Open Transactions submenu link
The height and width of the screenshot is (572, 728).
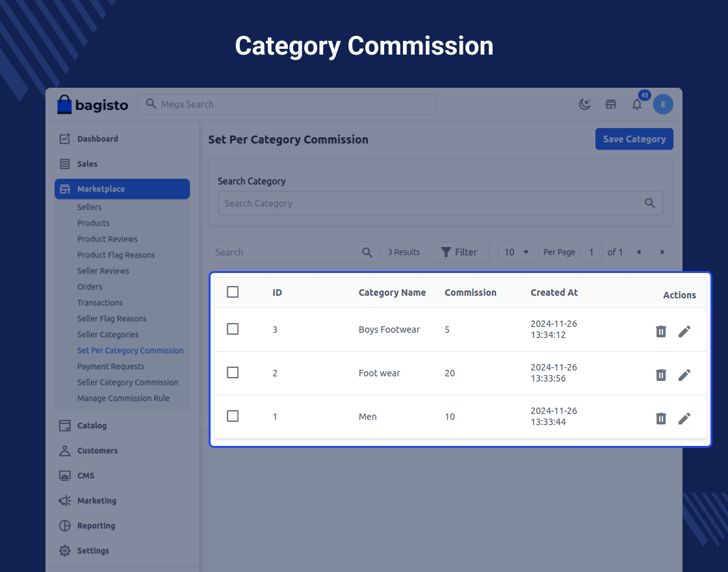click(100, 303)
